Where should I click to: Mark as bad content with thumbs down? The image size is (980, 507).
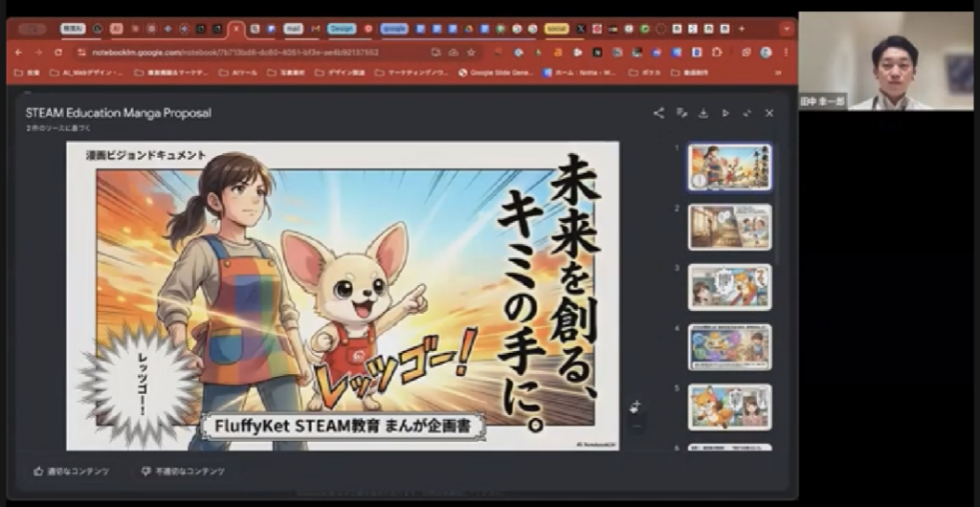(183, 471)
